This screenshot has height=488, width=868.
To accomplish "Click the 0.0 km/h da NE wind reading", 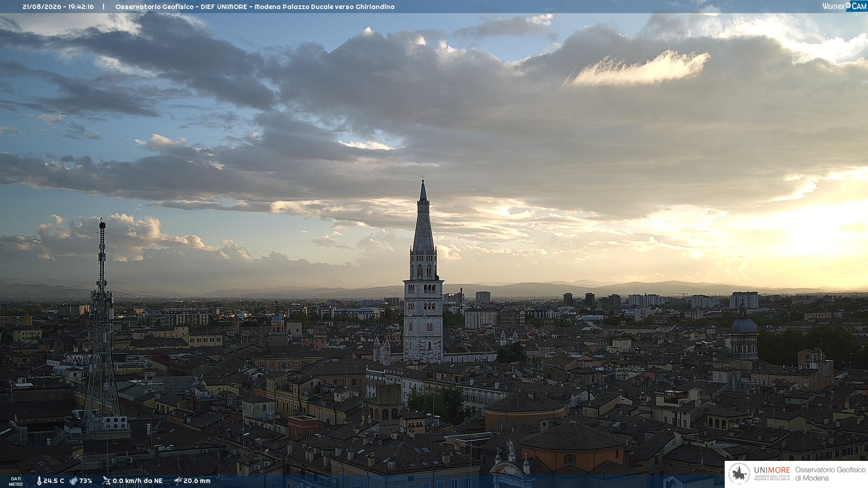I will (x=137, y=481).
